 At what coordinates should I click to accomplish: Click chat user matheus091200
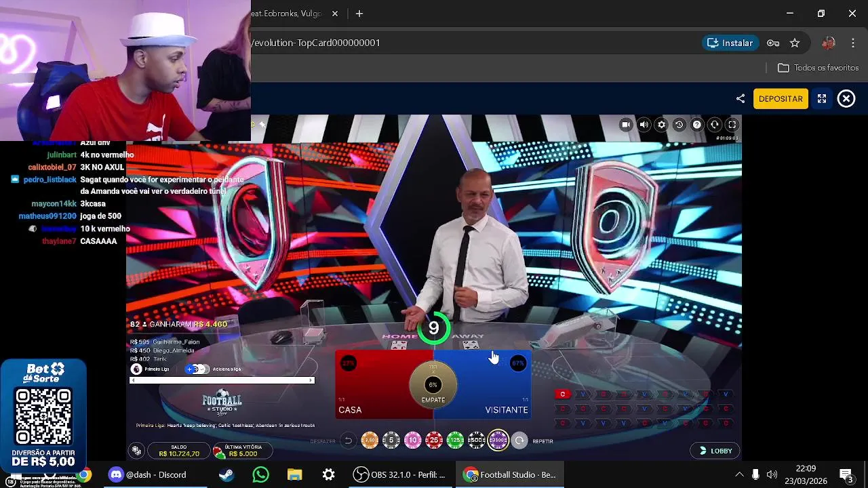pyautogui.click(x=47, y=216)
